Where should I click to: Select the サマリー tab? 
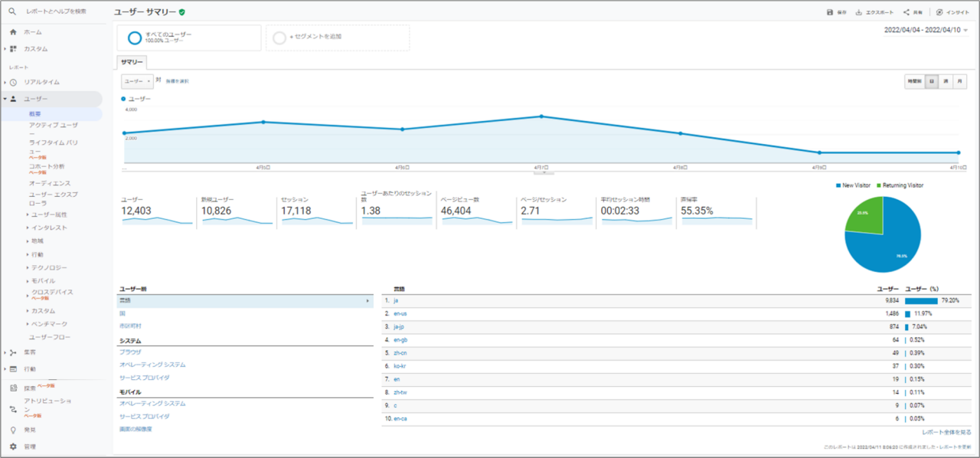pos(132,62)
